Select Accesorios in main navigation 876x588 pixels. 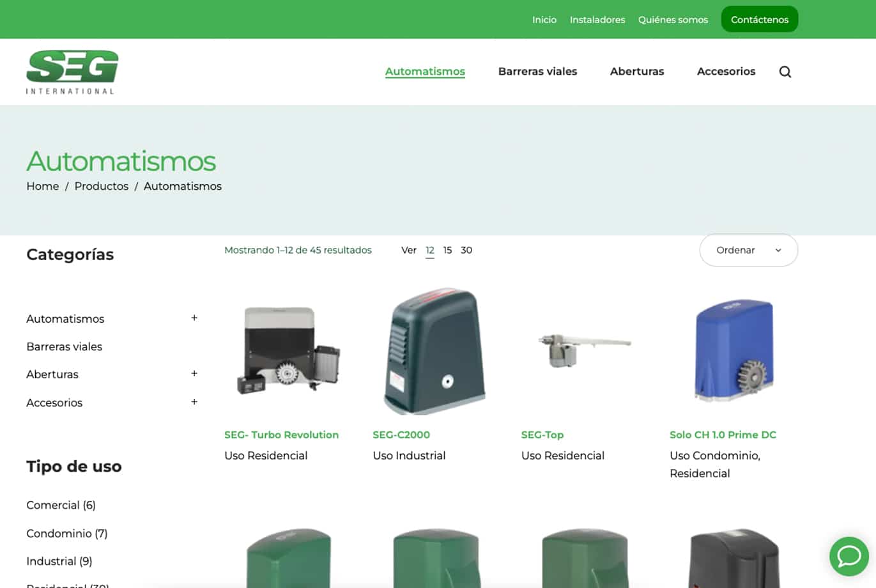tap(726, 72)
